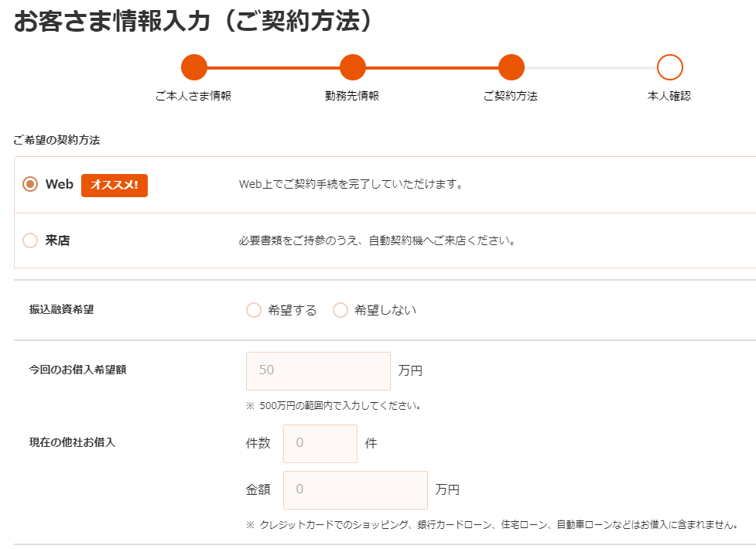This screenshot has width=756, height=549.
Task: Click the Web上でご契約手続 description text
Action: (351, 185)
